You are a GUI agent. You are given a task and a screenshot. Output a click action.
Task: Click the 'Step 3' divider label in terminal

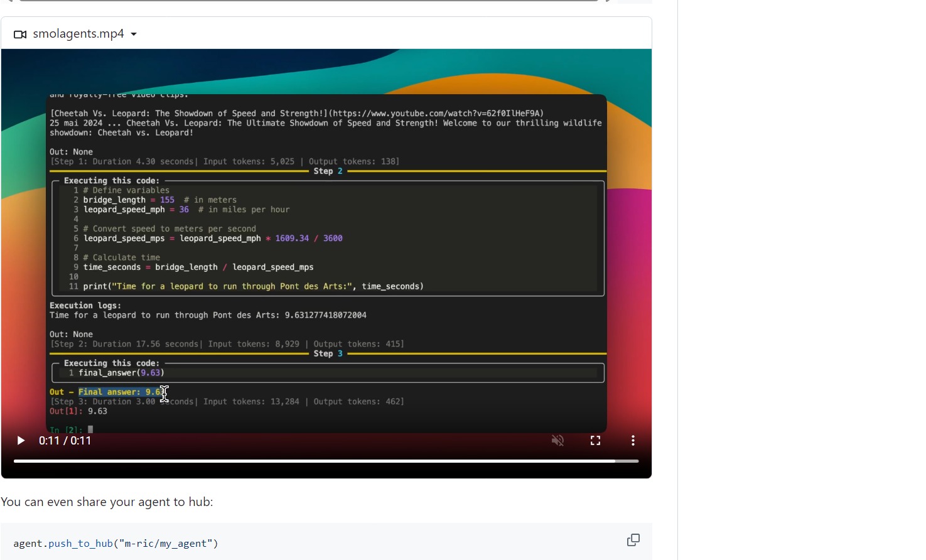328,353
